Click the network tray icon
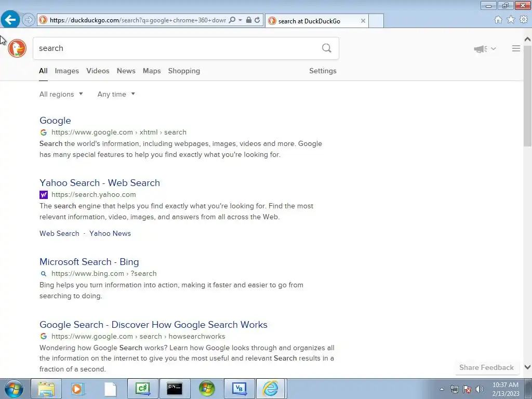532x399 pixels. point(454,390)
